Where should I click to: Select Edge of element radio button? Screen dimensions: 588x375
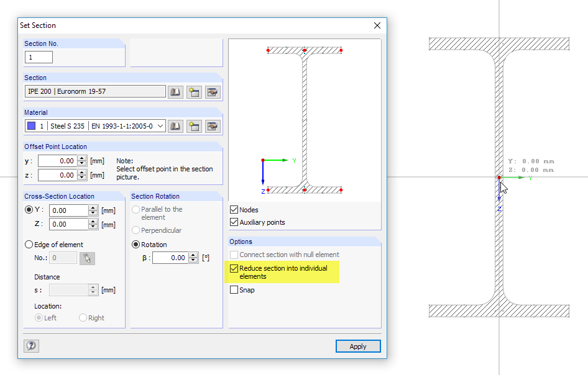point(29,245)
